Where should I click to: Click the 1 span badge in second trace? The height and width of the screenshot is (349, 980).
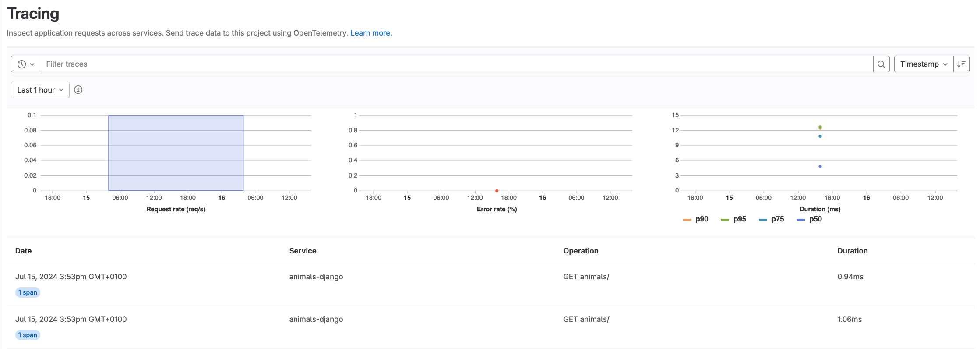[x=28, y=335]
